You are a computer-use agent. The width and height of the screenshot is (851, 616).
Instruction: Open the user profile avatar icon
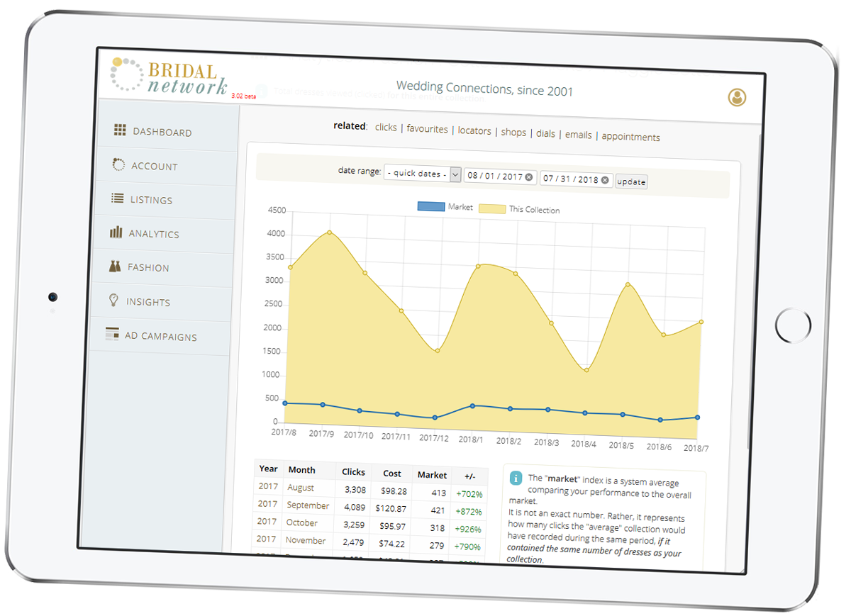point(737,97)
